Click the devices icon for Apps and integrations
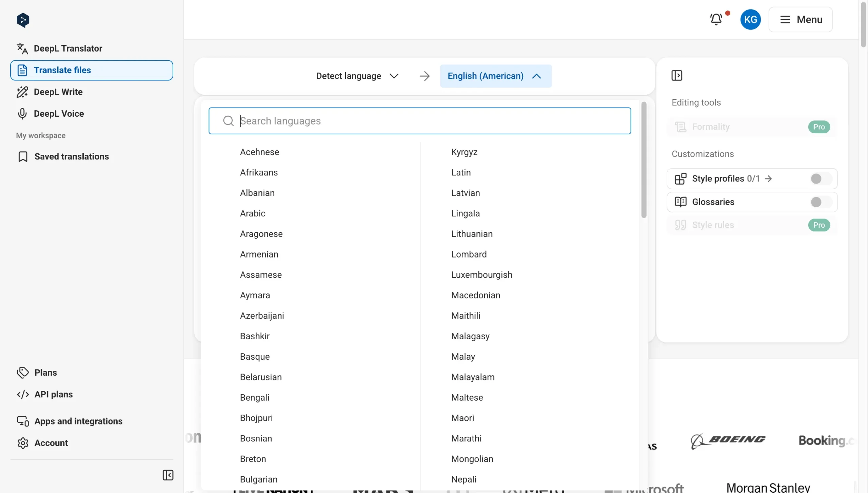The height and width of the screenshot is (493, 868). coord(23,421)
